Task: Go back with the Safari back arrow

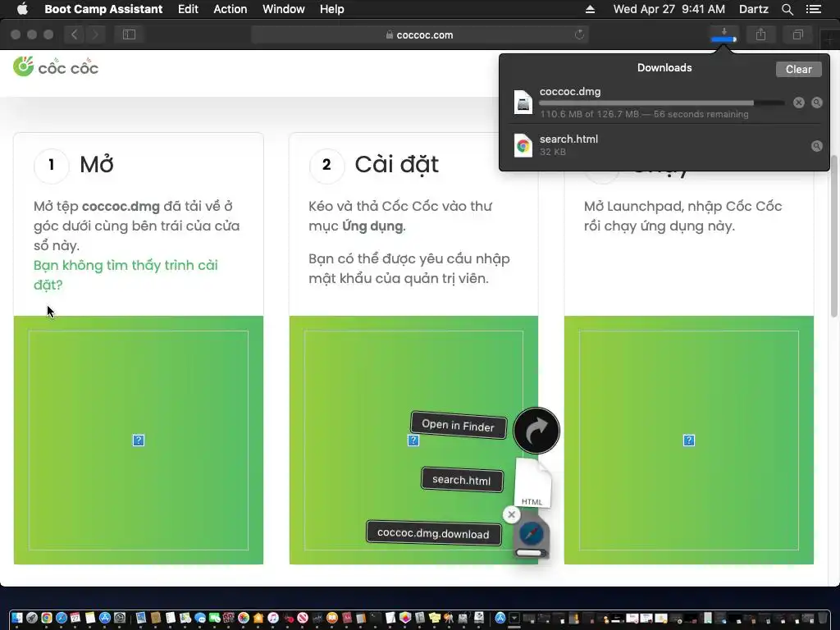Action: (x=75, y=34)
